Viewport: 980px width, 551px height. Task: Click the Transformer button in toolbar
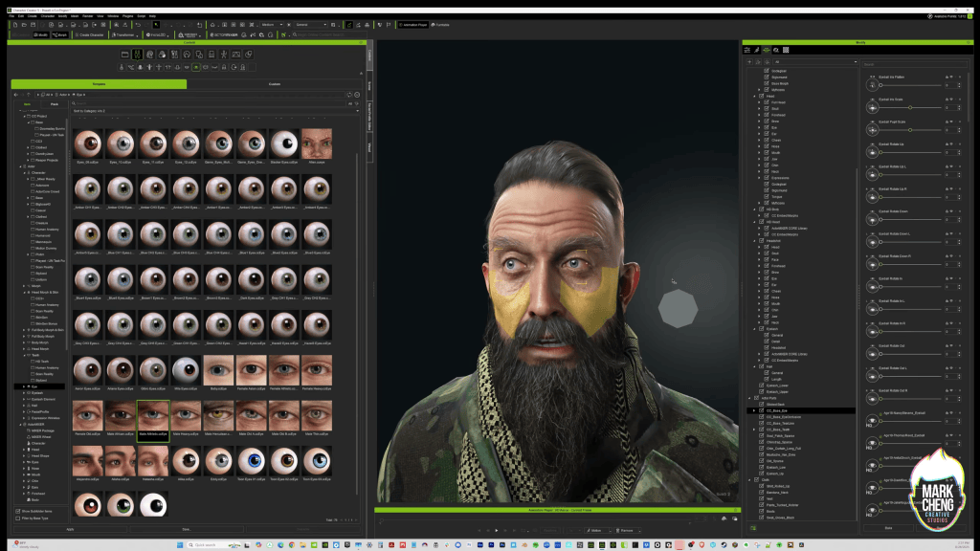click(x=123, y=35)
